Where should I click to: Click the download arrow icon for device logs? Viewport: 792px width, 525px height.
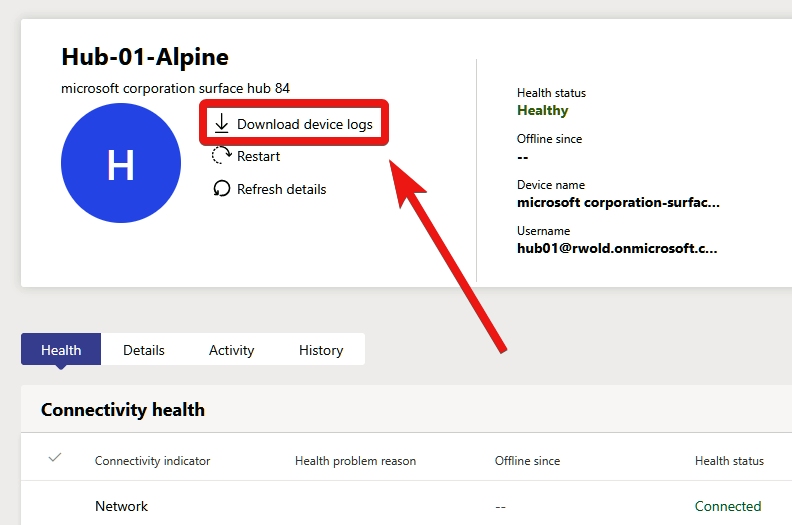221,124
